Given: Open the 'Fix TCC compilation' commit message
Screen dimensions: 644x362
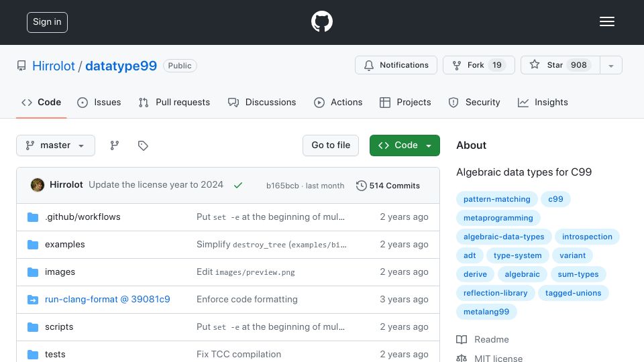Looking at the screenshot, I should [239, 354].
